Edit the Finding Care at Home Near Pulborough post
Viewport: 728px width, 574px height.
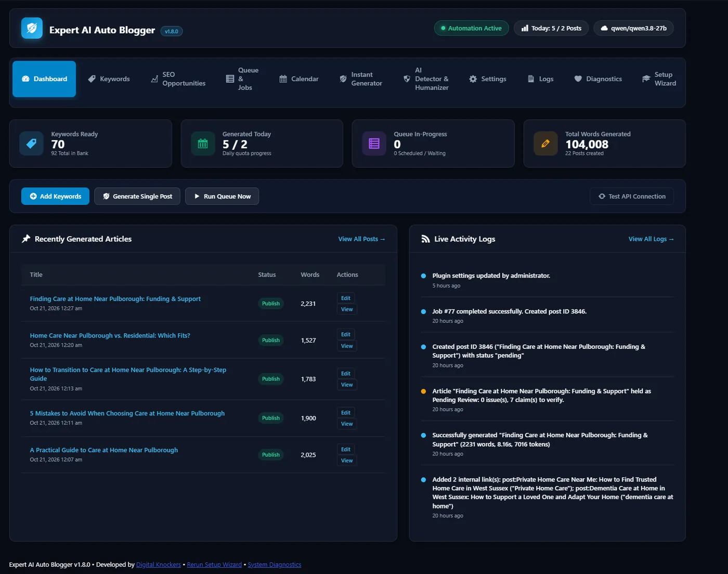click(x=346, y=298)
